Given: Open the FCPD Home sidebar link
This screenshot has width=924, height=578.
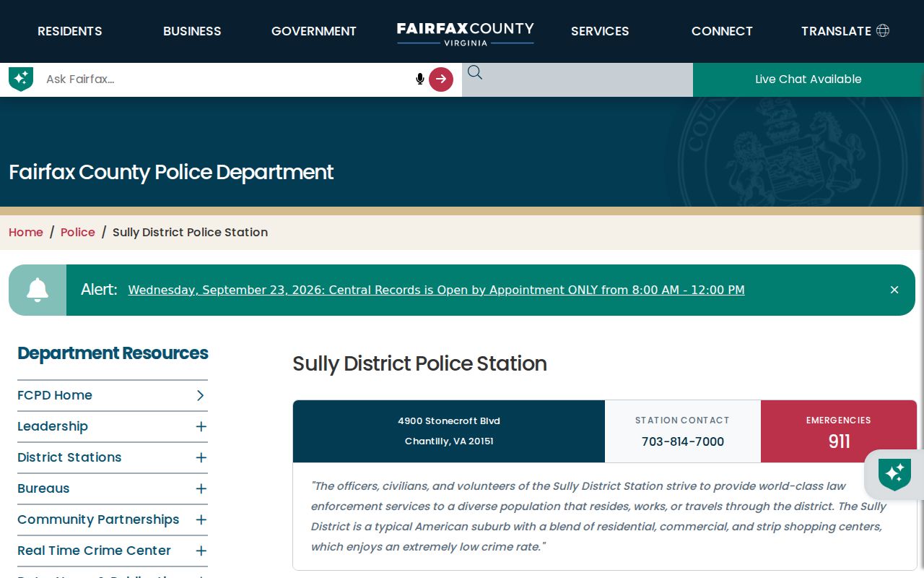Looking at the screenshot, I should pos(55,395).
